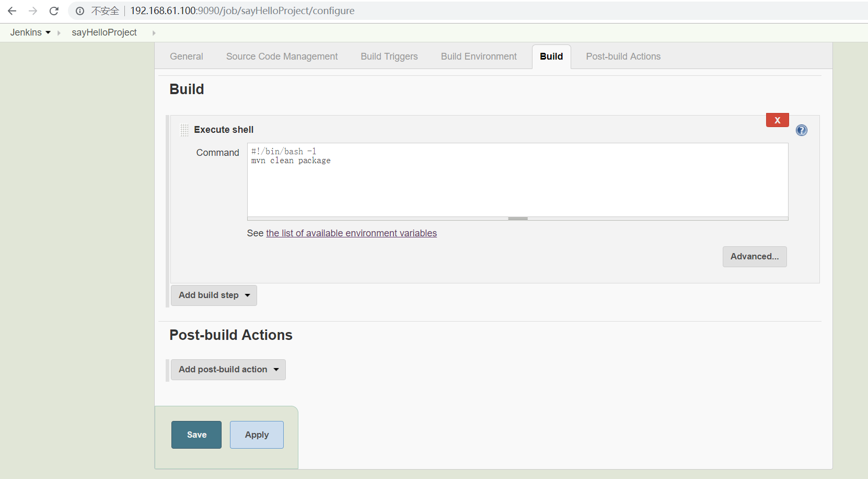Click the Command textarea resize grip bar
The height and width of the screenshot is (479, 868).
(x=517, y=219)
